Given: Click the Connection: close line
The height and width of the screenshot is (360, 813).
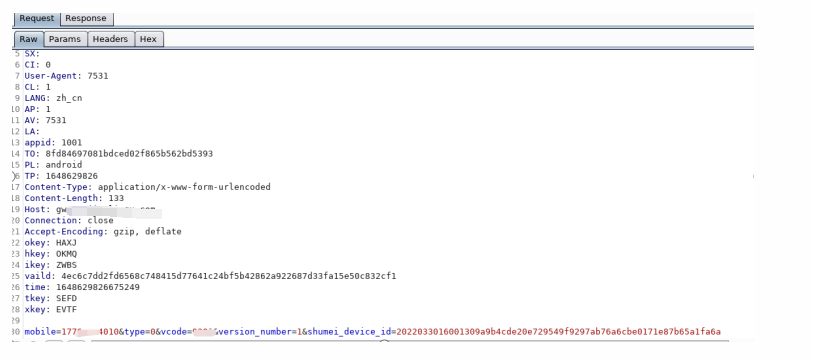Looking at the screenshot, I should point(69,220).
